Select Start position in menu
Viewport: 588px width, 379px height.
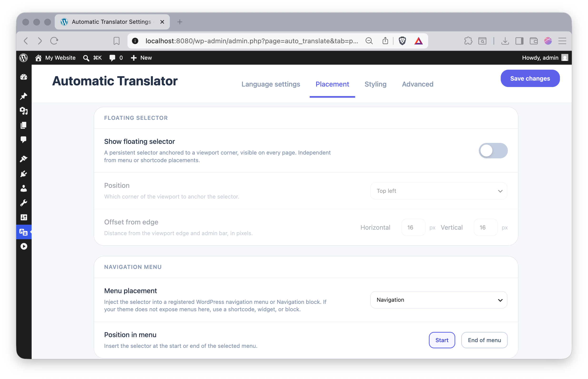click(x=442, y=340)
